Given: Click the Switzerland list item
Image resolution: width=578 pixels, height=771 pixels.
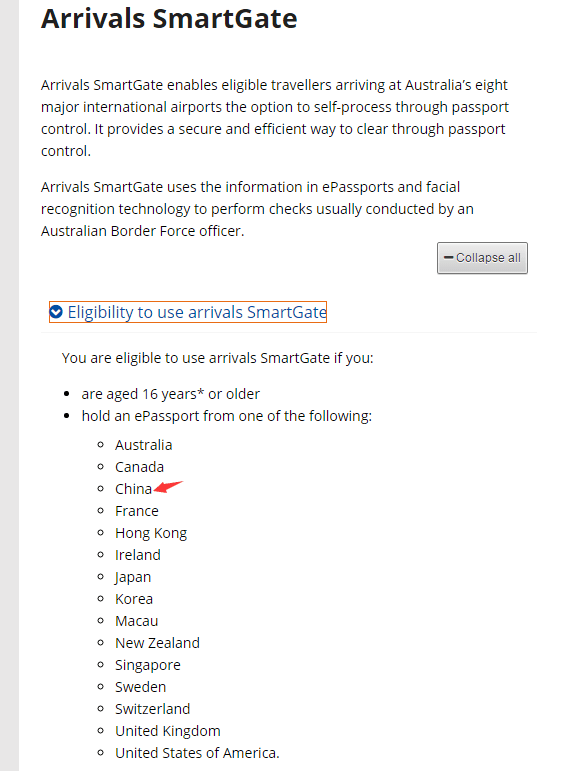Looking at the screenshot, I should pyautogui.click(x=152, y=709).
